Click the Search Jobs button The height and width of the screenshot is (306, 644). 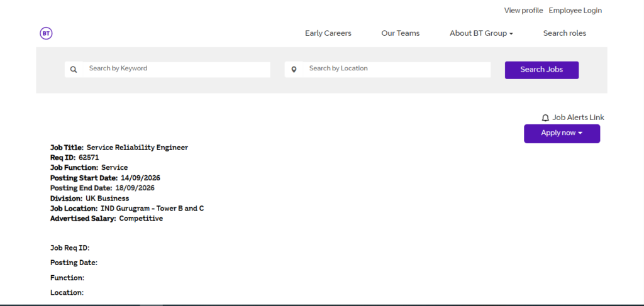(541, 70)
